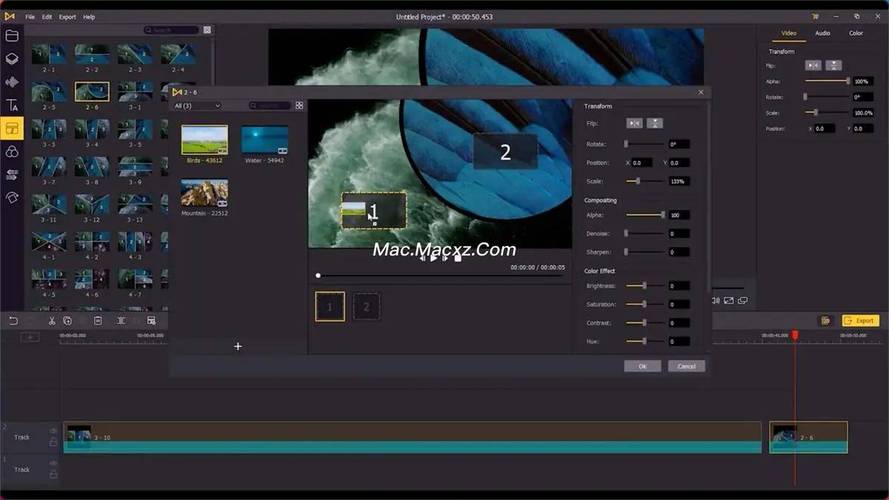Select screen slot 1 below dialog preview
The image size is (889, 500).
point(330,307)
